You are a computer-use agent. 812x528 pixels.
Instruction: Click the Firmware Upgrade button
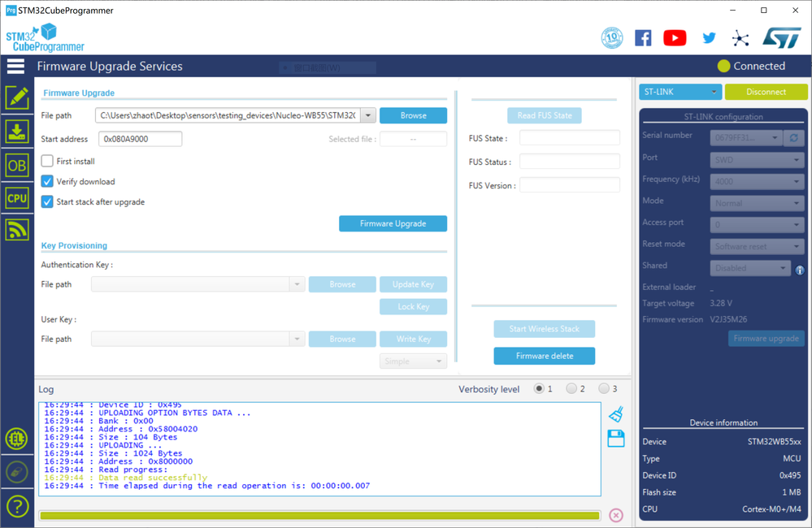pyautogui.click(x=393, y=223)
